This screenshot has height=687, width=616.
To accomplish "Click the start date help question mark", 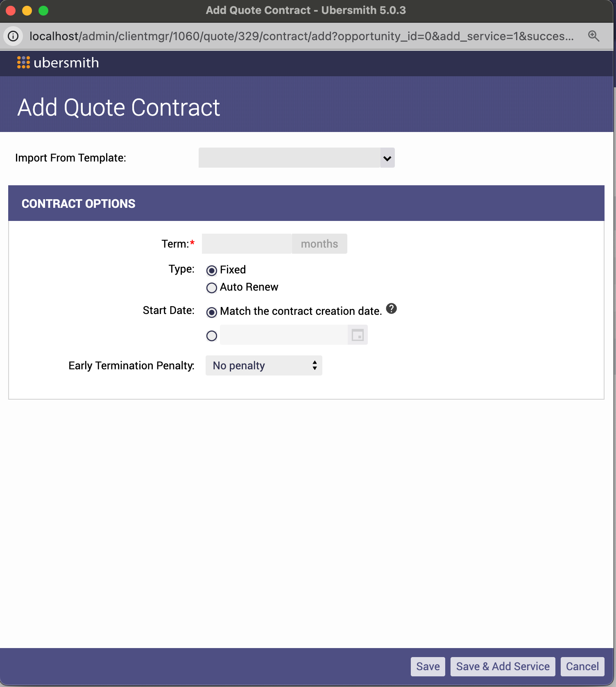I will tap(392, 309).
